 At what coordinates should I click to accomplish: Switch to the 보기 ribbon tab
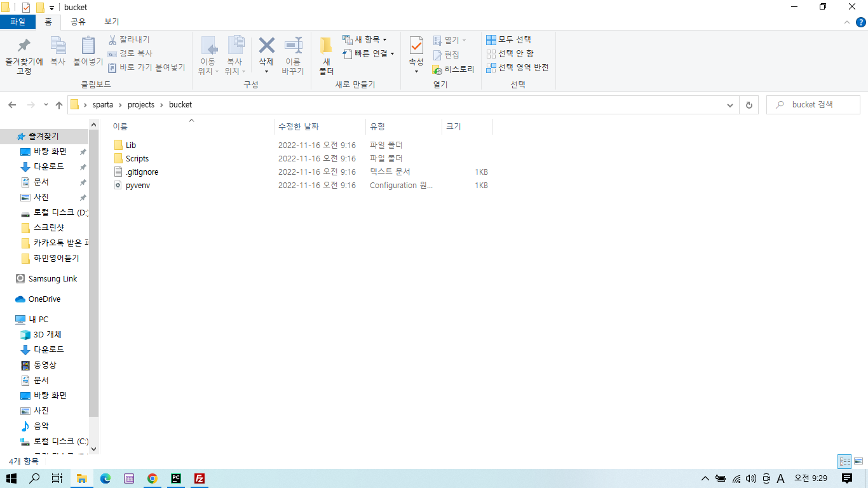coord(111,22)
